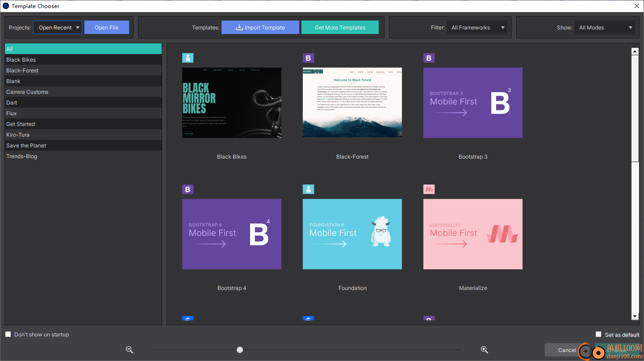Image resolution: width=644 pixels, height=361 pixels.
Task: Open the All Modes show dropdown
Action: point(605,27)
